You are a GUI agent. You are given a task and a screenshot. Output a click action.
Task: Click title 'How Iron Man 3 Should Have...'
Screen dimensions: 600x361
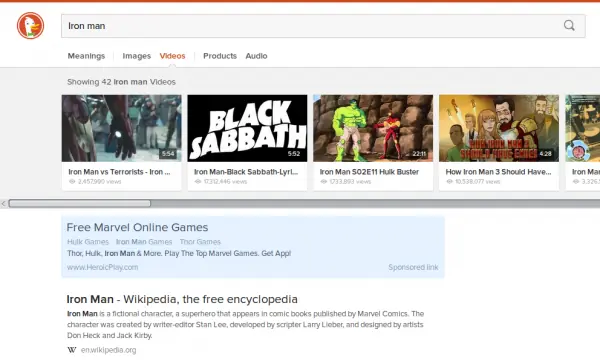tap(498, 172)
